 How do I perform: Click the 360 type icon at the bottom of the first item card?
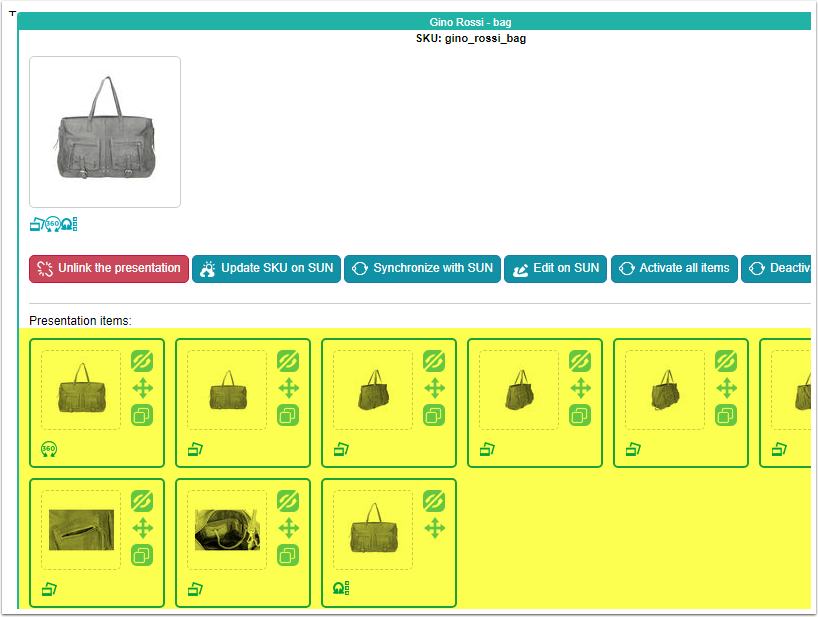coord(49,449)
